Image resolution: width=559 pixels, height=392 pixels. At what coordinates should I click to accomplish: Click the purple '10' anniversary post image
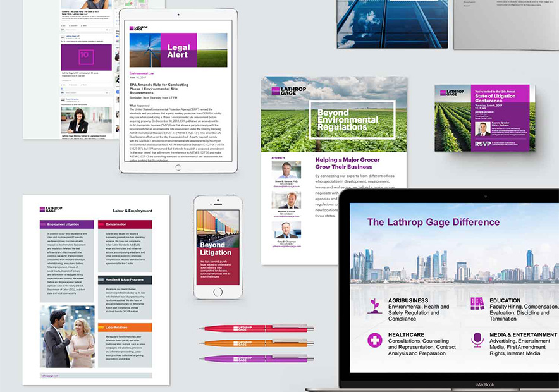point(86,57)
